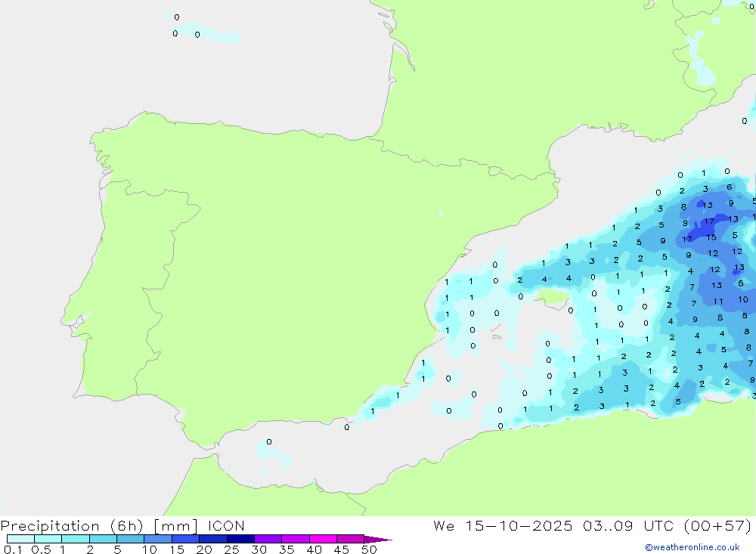Click the "25" legend label
The width and height of the screenshot is (756, 554).
(x=231, y=549)
